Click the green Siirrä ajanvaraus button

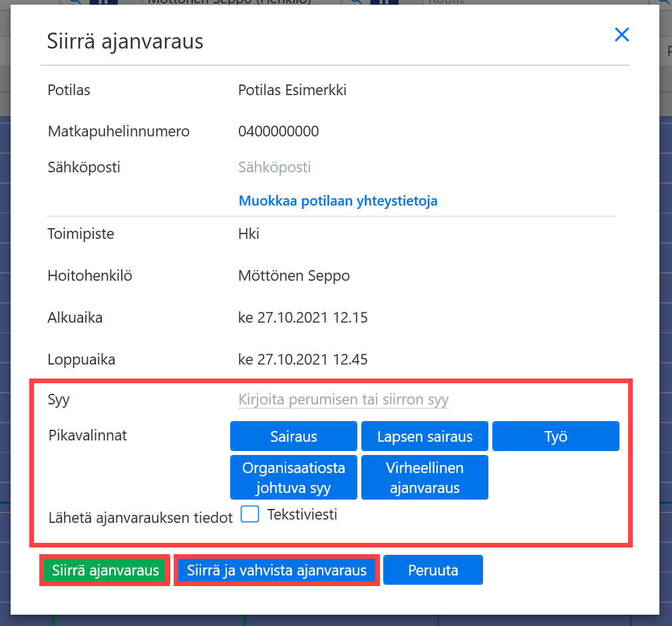tap(105, 570)
